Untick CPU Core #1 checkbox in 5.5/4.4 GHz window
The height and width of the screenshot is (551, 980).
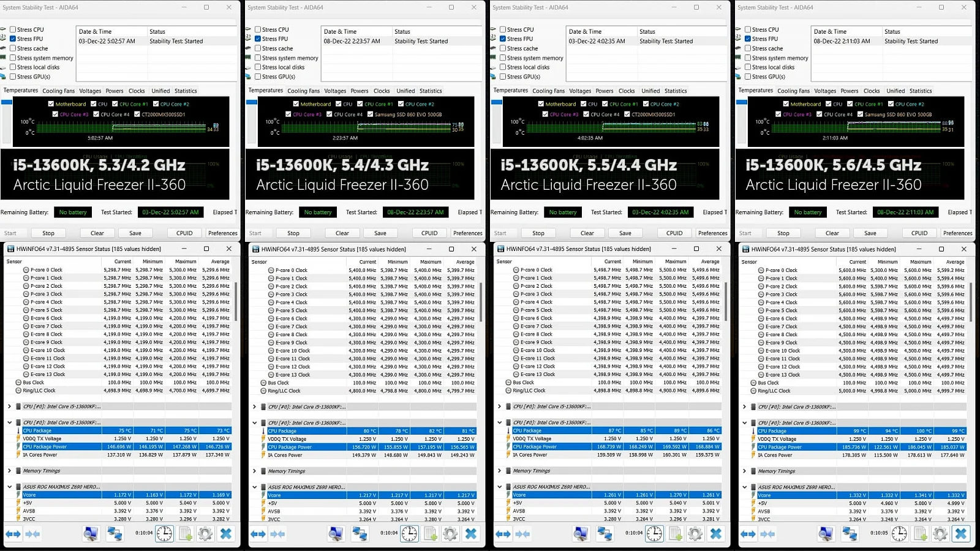(605, 104)
